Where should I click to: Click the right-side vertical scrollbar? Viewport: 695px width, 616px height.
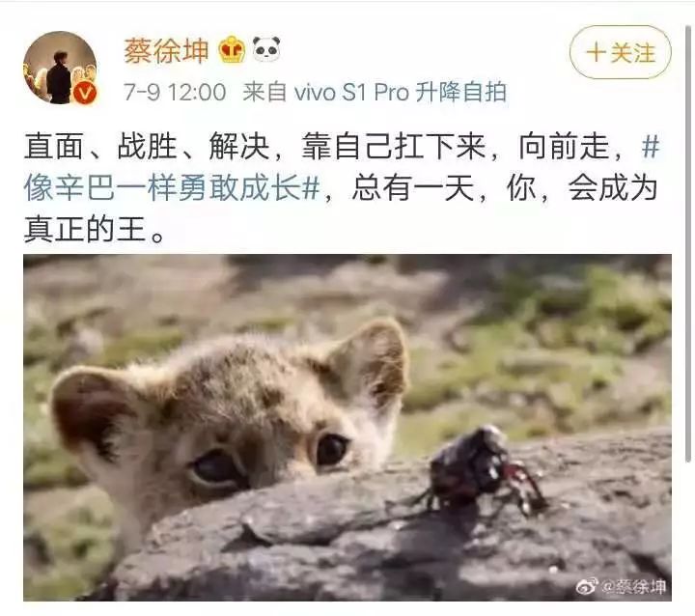coord(688,244)
